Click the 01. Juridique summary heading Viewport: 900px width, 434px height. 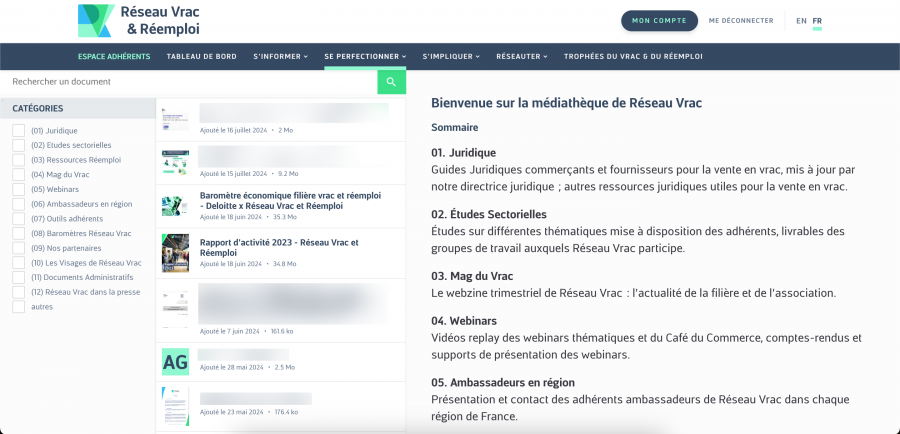[x=463, y=153]
